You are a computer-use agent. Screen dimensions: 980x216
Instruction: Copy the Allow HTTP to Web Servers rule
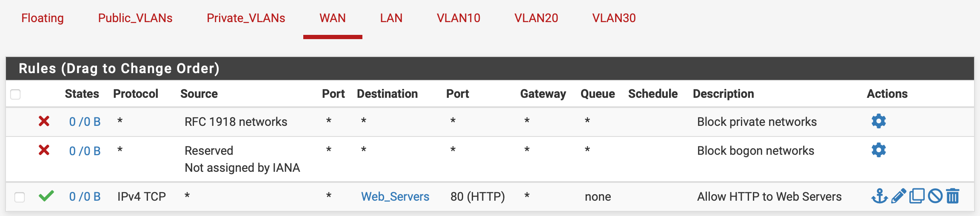[917, 196]
